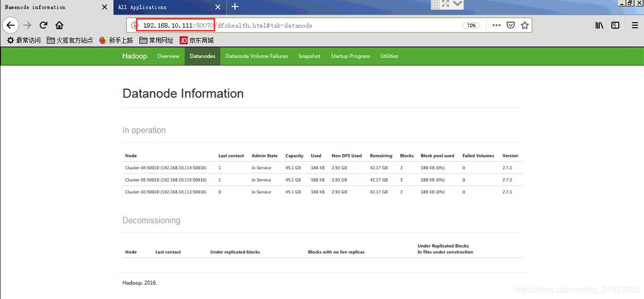
Task: Click the Datanode Information heading
Action: coord(183,93)
